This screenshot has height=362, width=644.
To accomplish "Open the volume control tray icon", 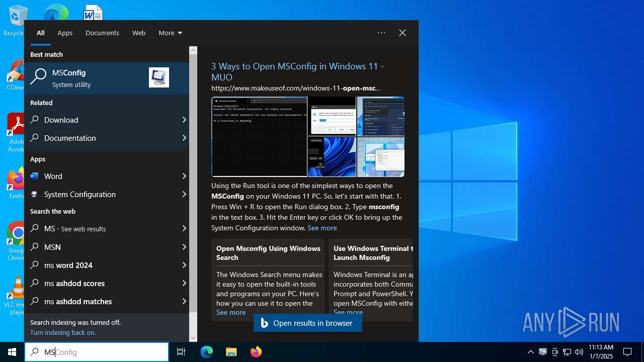I will click(579, 352).
